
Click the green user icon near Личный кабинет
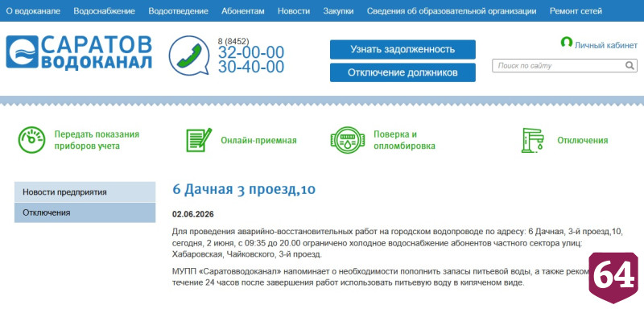pyautogui.click(x=567, y=43)
